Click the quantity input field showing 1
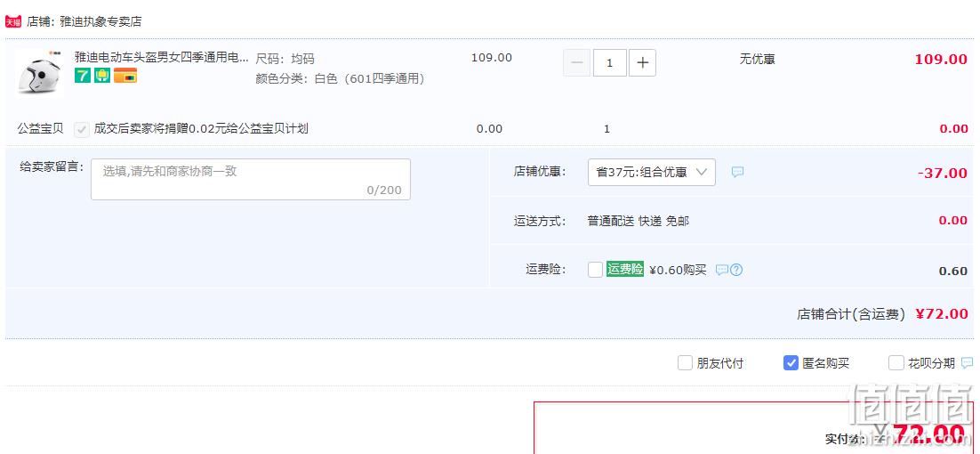 [x=609, y=62]
